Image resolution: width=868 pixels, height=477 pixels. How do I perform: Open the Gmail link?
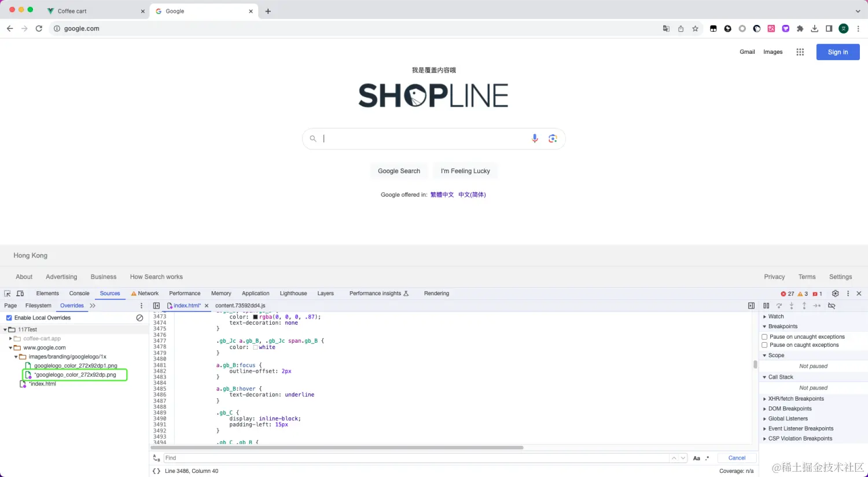(x=747, y=52)
